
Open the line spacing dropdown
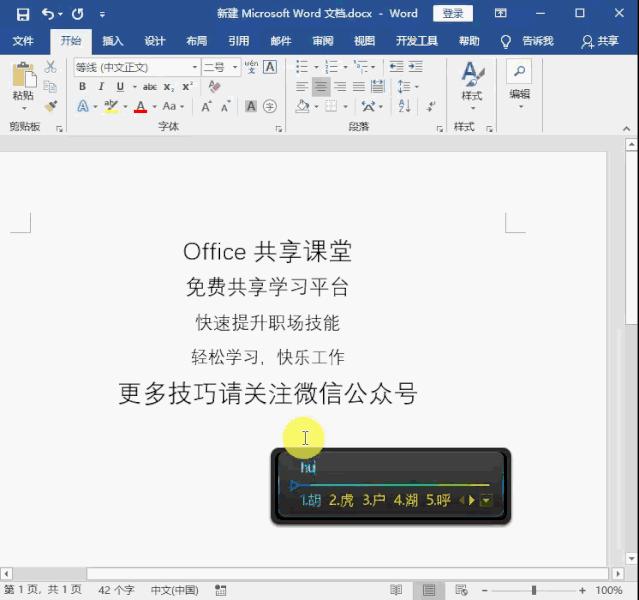click(417, 87)
